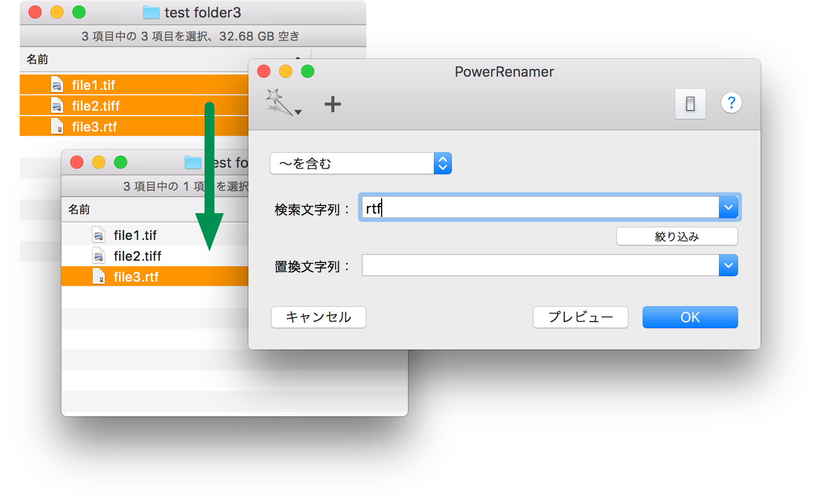Sort by 名前 column header in back window
The width and height of the screenshot is (822, 504).
(37, 59)
